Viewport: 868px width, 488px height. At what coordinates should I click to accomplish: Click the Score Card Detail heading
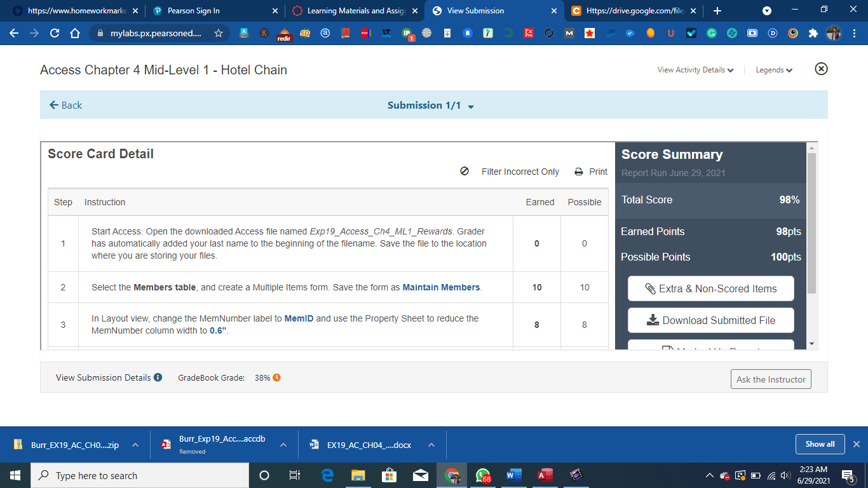point(100,154)
